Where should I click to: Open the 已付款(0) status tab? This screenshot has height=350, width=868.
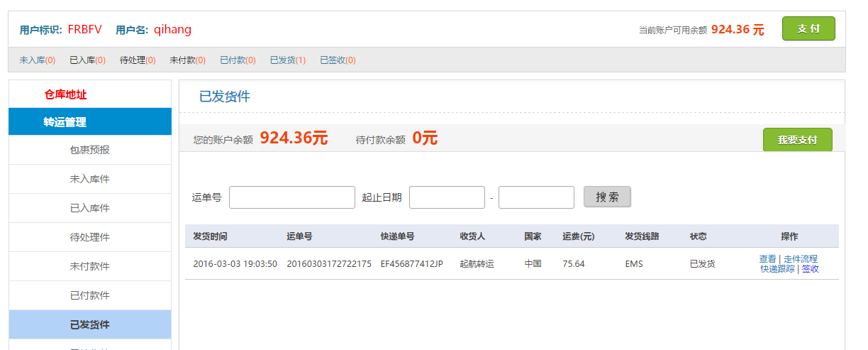(238, 60)
